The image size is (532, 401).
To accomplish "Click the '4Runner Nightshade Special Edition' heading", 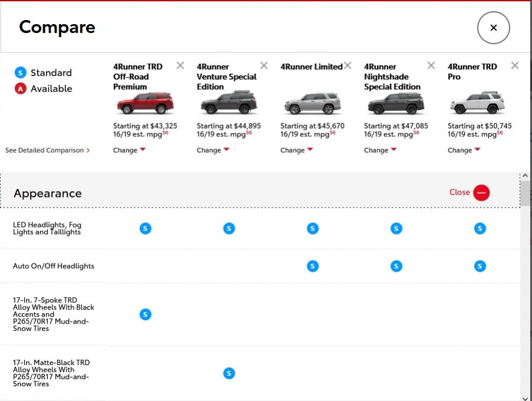I will pyautogui.click(x=392, y=77).
